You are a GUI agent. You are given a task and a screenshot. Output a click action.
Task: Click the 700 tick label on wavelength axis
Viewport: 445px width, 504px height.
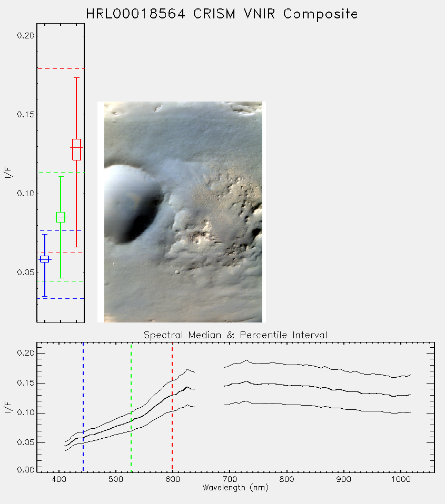point(230,479)
